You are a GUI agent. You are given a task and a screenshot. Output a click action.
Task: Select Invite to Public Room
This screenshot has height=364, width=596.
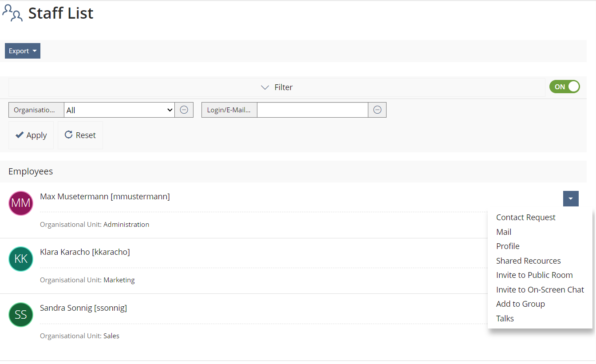(534, 275)
